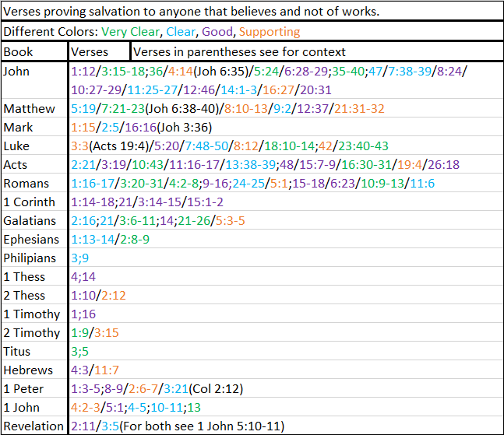Click the John verse '3:15-18'
This screenshot has width=504, height=435.
coord(123,72)
